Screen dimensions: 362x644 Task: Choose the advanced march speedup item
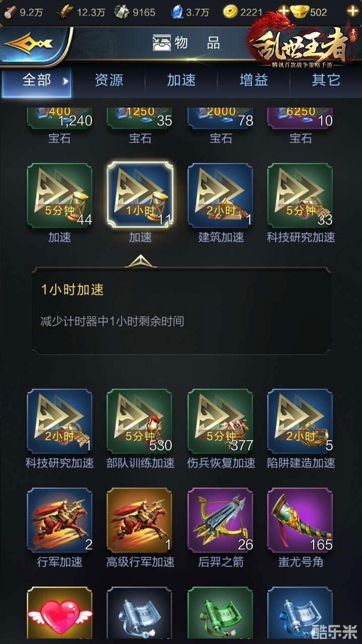tap(139, 521)
